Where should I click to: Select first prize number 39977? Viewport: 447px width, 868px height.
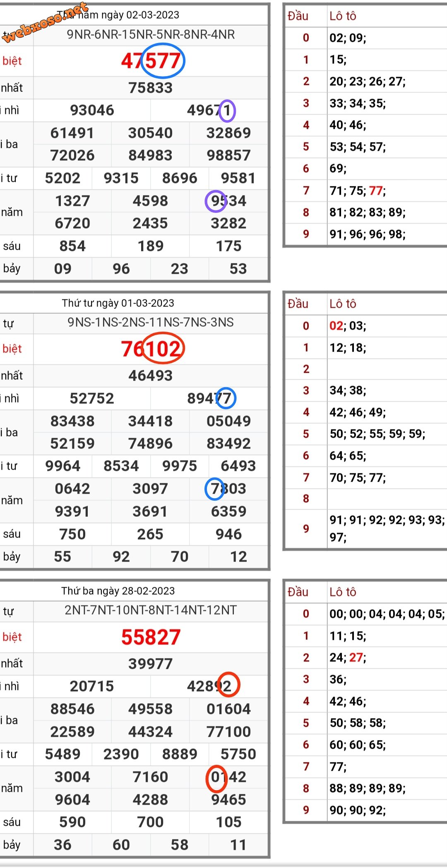pos(150,664)
